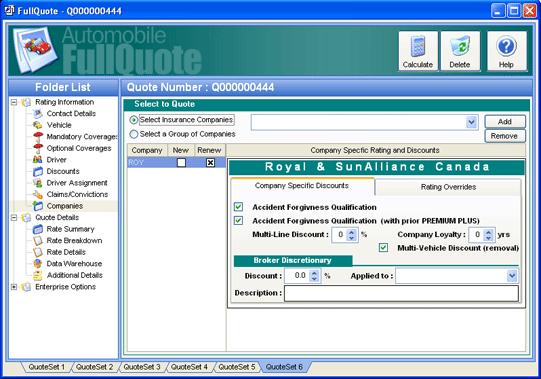Click the Rate Breakdown icon

tap(38, 241)
